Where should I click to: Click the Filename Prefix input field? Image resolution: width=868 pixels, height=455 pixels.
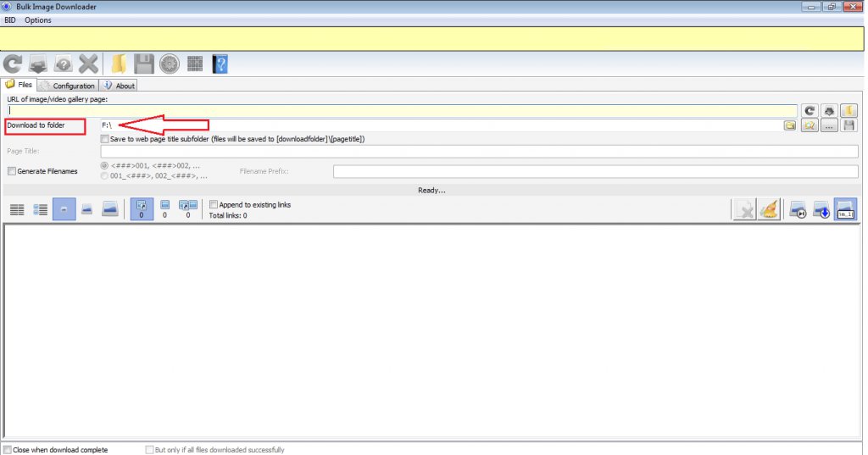tap(596, 172)
